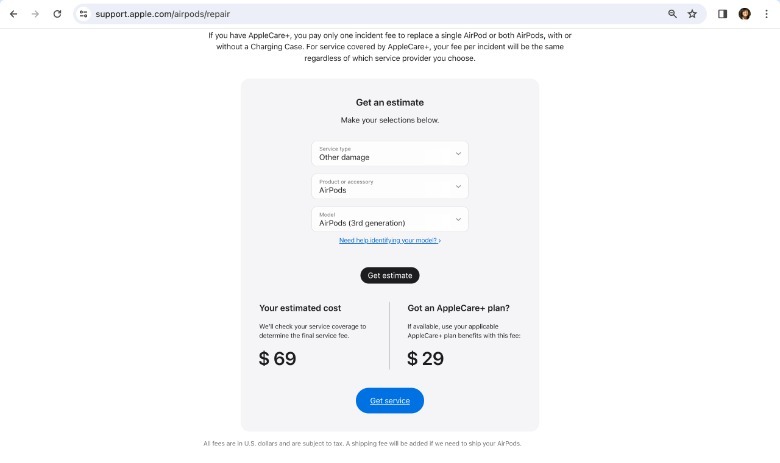Open the browser side panel
Image resolution: width=780 pixels, height=463 pixels.
(x=722, y=14)
